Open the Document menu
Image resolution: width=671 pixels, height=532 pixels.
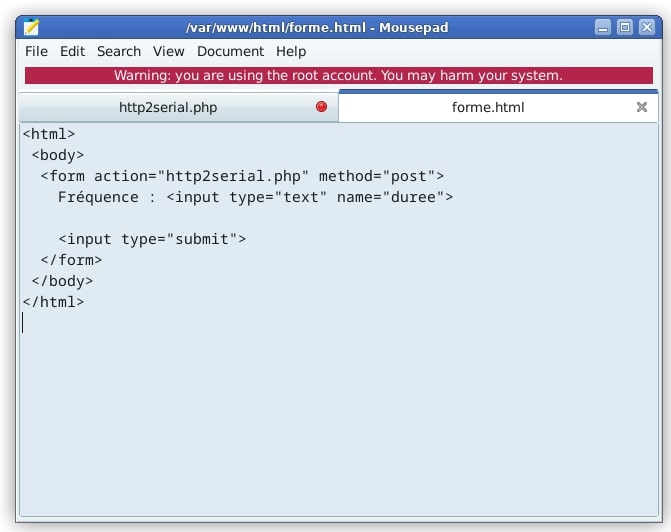pos(230,51)
